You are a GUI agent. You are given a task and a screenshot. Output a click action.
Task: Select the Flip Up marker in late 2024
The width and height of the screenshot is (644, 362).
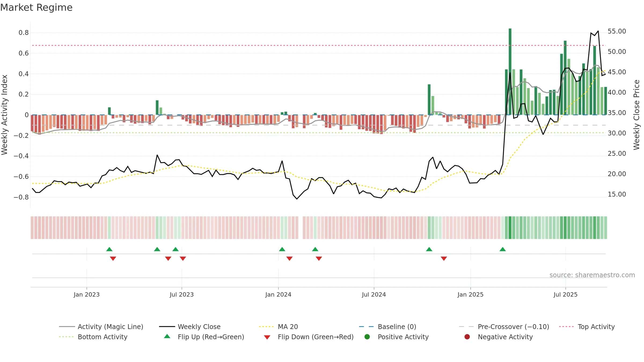tap(429, 249)
